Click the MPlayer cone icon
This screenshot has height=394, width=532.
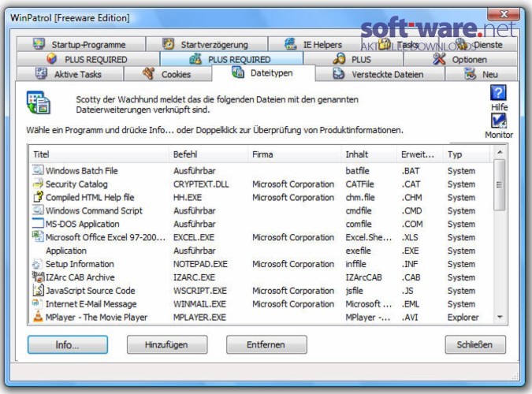pos(38,316)
